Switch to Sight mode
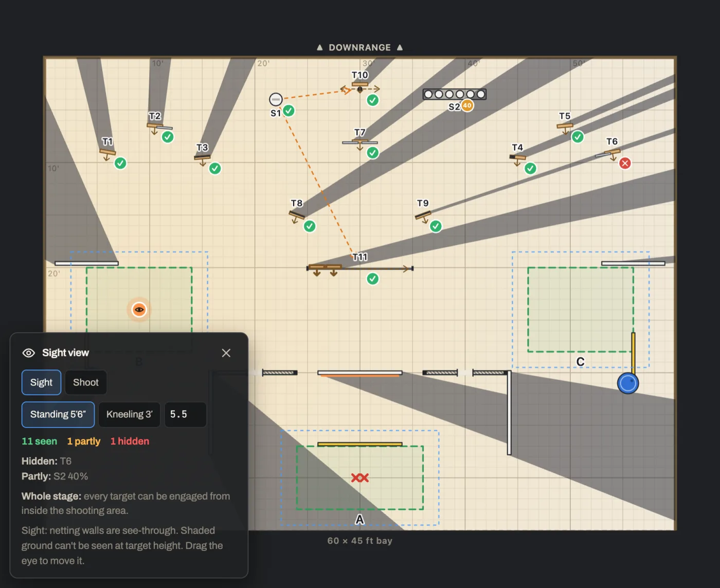The width and height of the screenshot is (720, 588). click(x=41, y=382)
